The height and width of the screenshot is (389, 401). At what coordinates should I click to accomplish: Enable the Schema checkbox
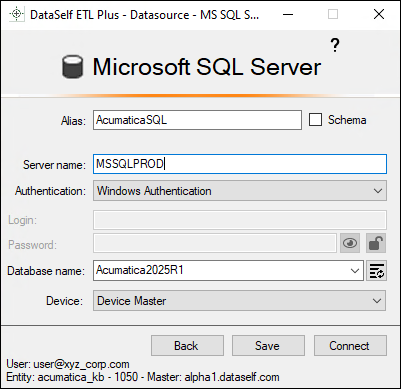(315, 120)
